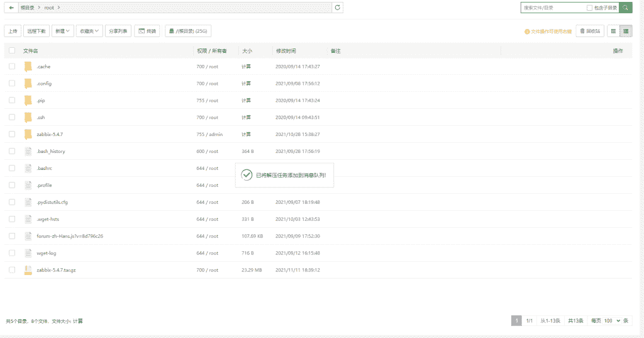Click the empty area of the path bar
Image resolution: width=644 pixels, height=338 pixels.
(x=195, y=8)
